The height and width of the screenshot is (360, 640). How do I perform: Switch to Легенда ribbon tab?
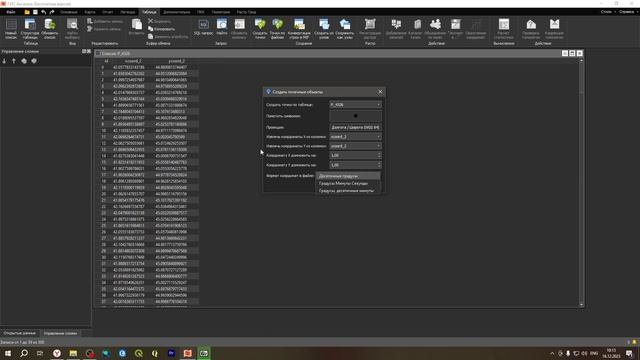pos(127,12)
